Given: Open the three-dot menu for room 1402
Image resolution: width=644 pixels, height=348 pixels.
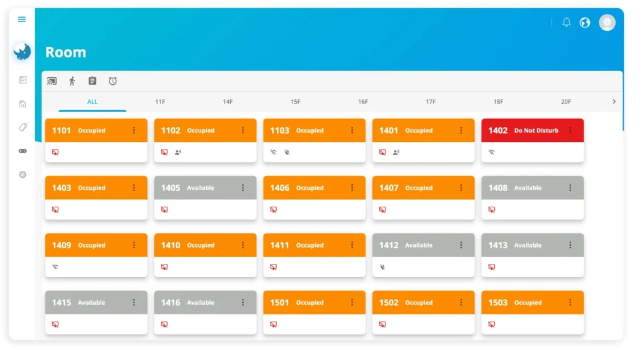Looking at the screenshot, I should click(570, 131).
